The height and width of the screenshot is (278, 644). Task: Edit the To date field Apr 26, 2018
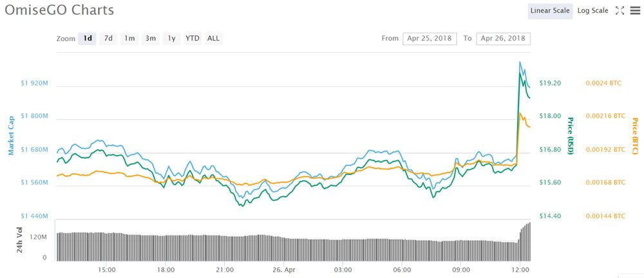pos(503,39)
